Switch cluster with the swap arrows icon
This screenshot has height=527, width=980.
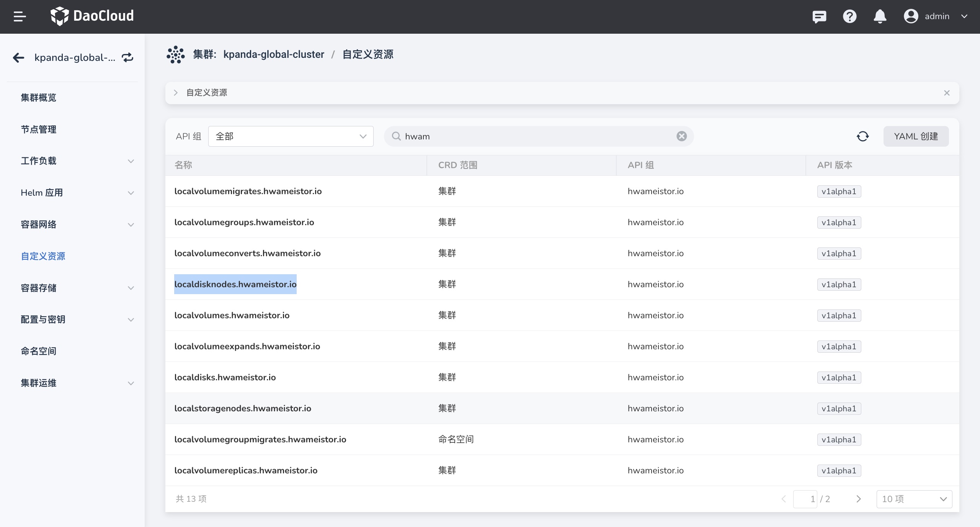(127, 57)
